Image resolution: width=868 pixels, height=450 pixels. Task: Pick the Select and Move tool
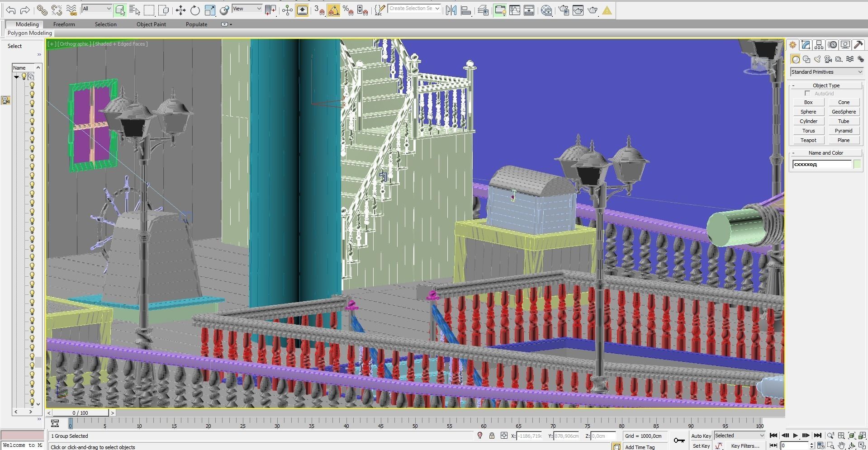click(x=180, y=10)
